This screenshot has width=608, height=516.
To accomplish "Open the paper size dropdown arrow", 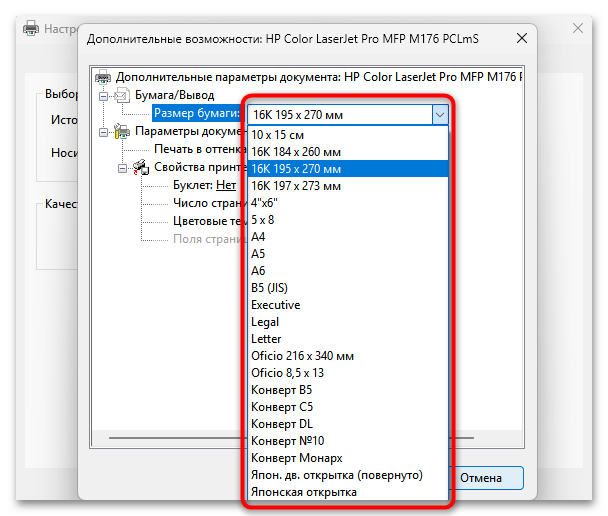I will [x=440, y=115].
